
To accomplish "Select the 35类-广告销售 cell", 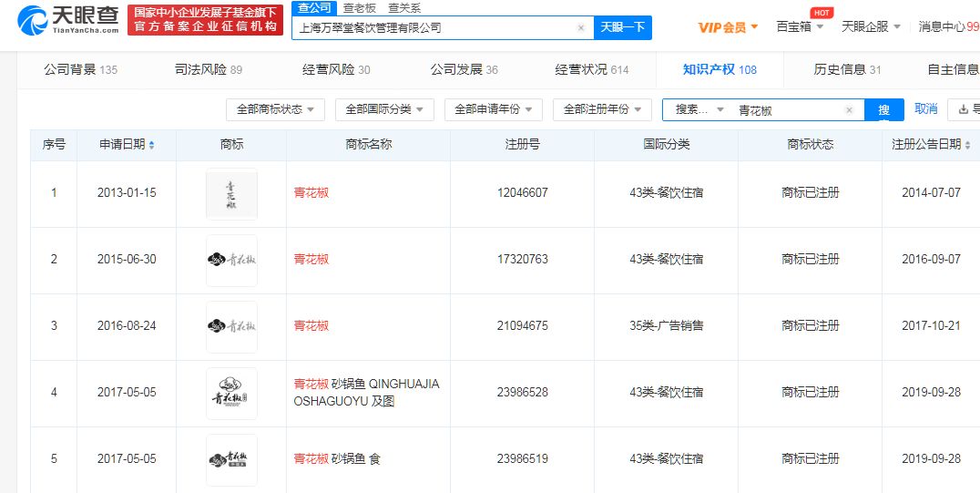I will 667,325.
